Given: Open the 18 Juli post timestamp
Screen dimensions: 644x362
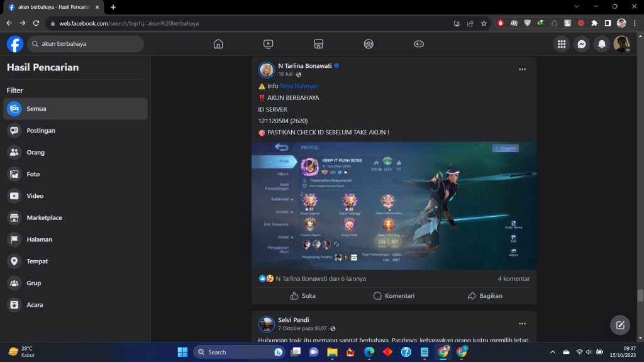Looking at the screenshot, I should pos(285,74).
